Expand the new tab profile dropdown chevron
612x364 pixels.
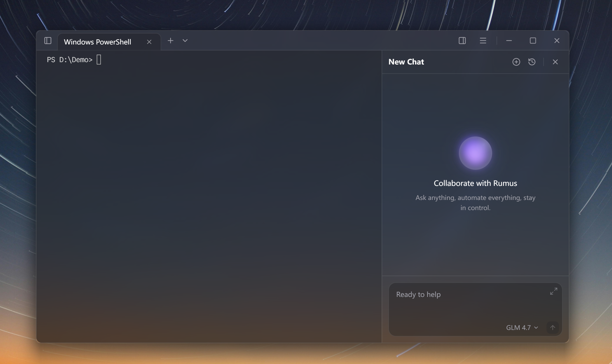coord(185,41)
